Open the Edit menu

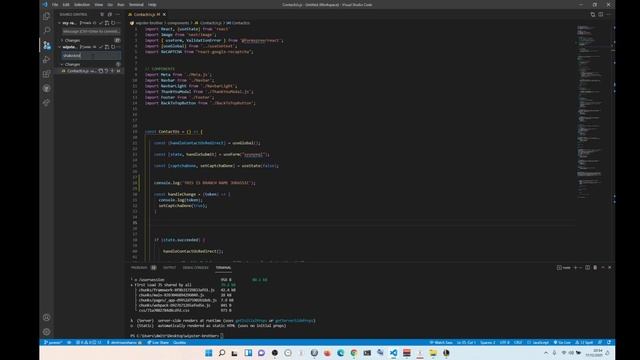[66, 4]
